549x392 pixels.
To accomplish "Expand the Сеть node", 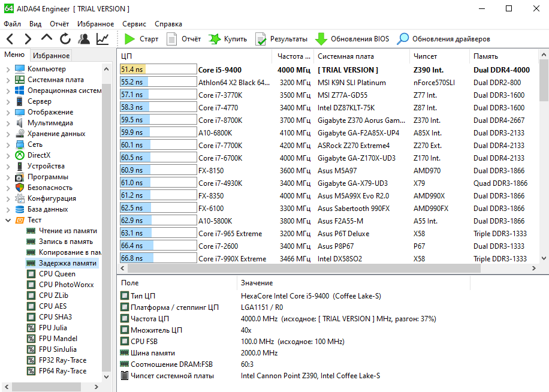I will (8, 145).
